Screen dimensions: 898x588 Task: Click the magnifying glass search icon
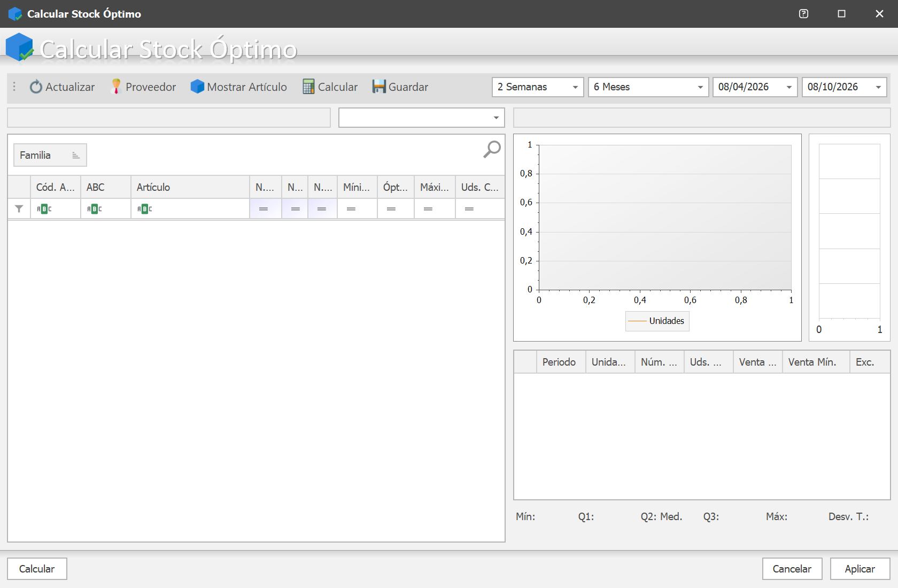(492, 149)
